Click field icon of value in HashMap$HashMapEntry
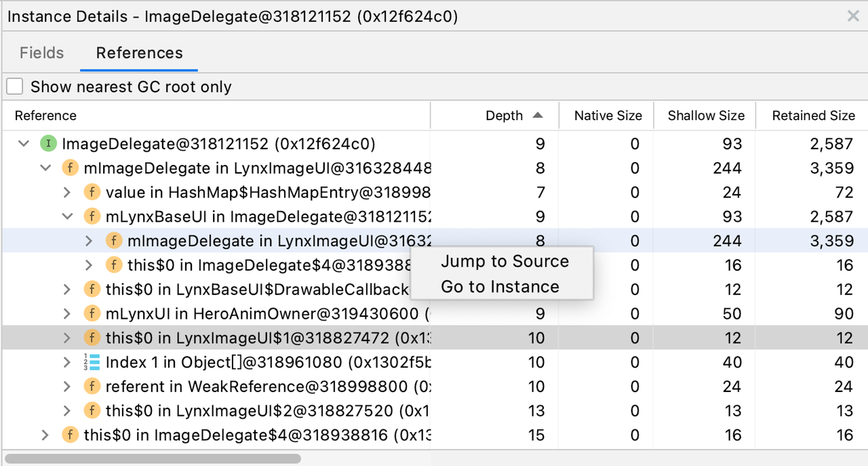 click(92, 193)
